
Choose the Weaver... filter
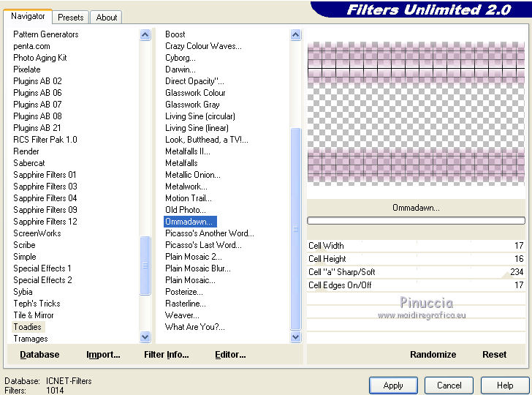pos(182,315)
